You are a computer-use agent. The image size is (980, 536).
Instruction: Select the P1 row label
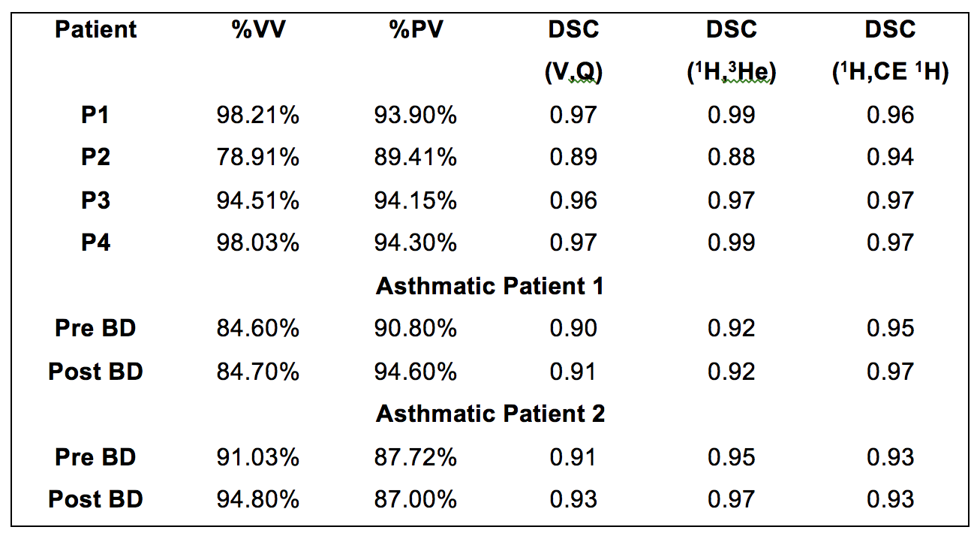pyautogui.click(x=96, y=115)
